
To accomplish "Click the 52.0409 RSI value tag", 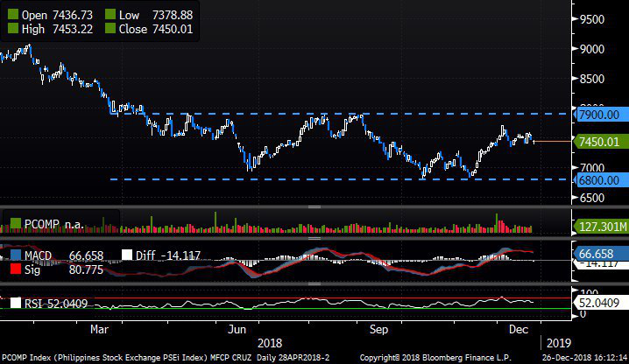I will [599, 302].
